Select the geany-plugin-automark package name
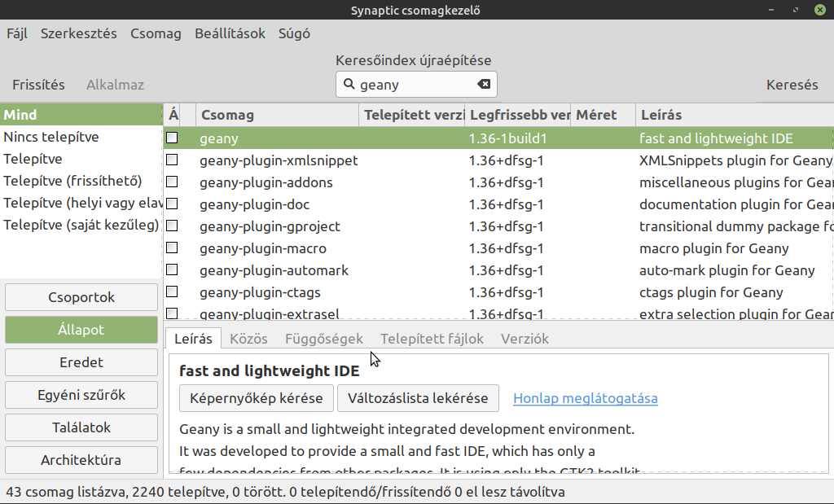This screenshot has height=504, width=834. click(274, 270)
